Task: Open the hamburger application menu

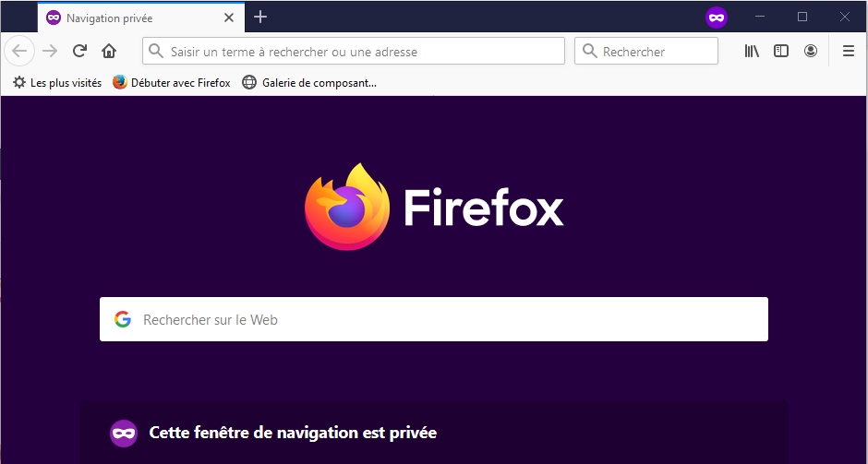Action: point(848,52)
